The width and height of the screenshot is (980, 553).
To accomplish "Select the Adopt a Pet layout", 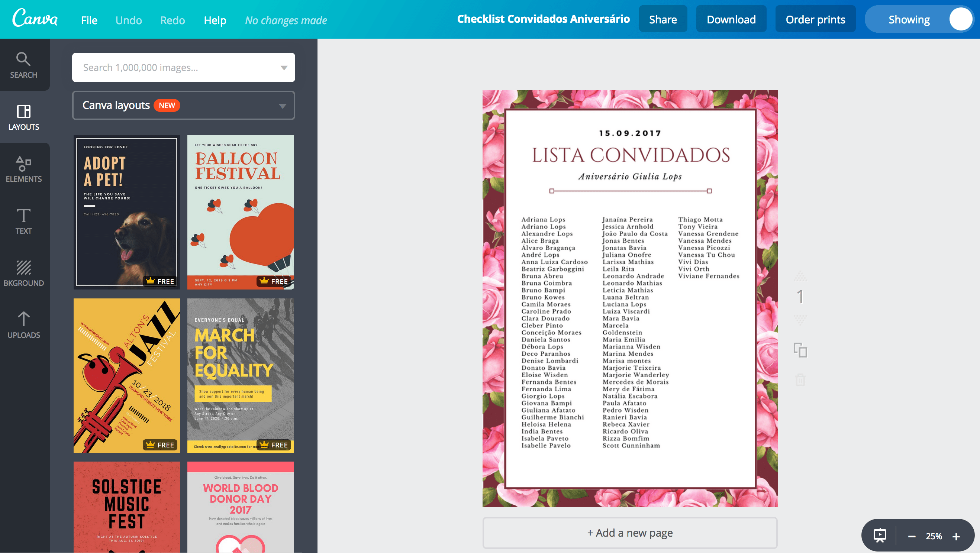I will (127, 212).
